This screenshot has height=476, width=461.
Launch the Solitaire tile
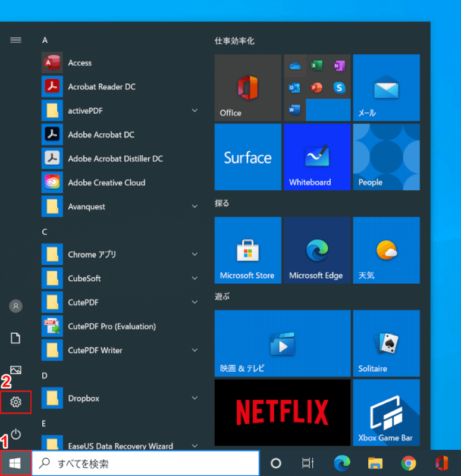point(387,343)
